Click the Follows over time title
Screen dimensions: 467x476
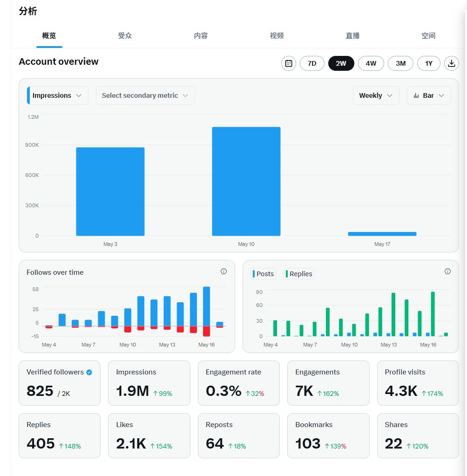pyautogui.click(x=55, y=272)
